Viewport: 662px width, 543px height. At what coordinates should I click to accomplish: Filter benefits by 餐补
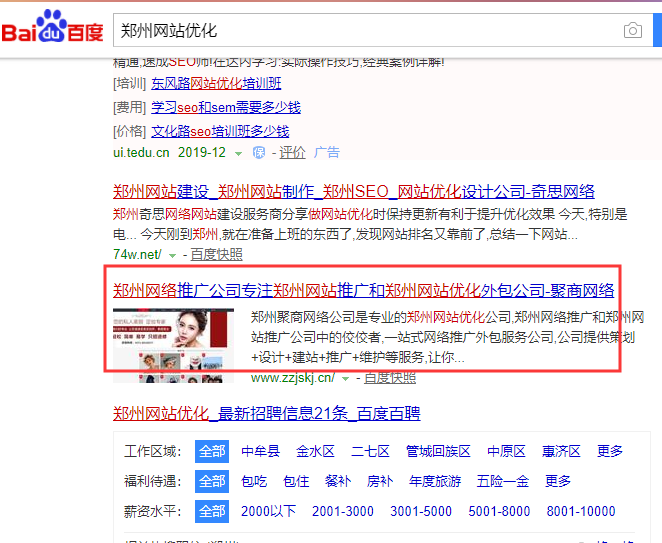[x=338, y=481]
